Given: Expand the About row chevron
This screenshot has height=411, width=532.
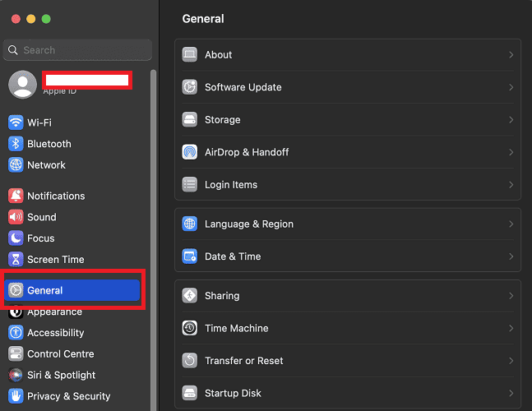Looking at the screenshot, I should coord(511,55).
